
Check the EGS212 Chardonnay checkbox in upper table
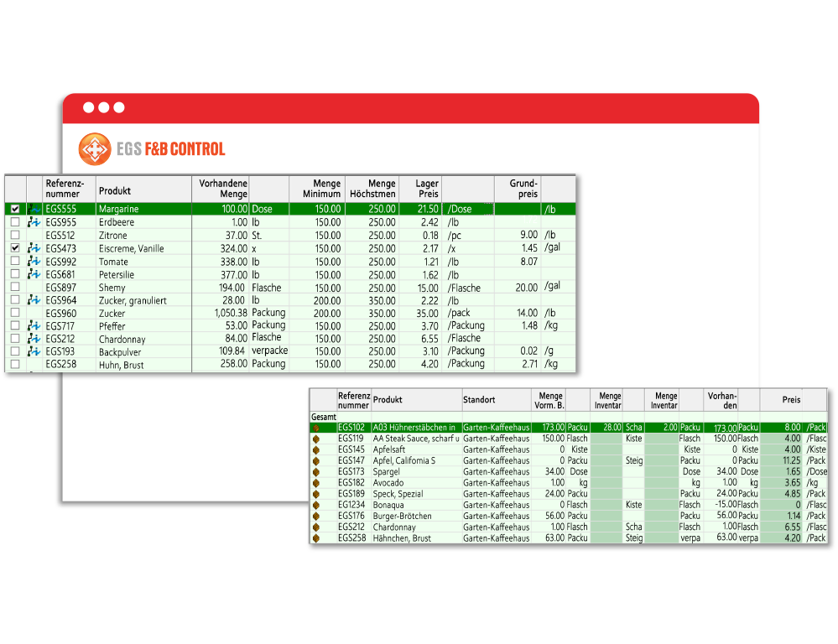[15, 338]
